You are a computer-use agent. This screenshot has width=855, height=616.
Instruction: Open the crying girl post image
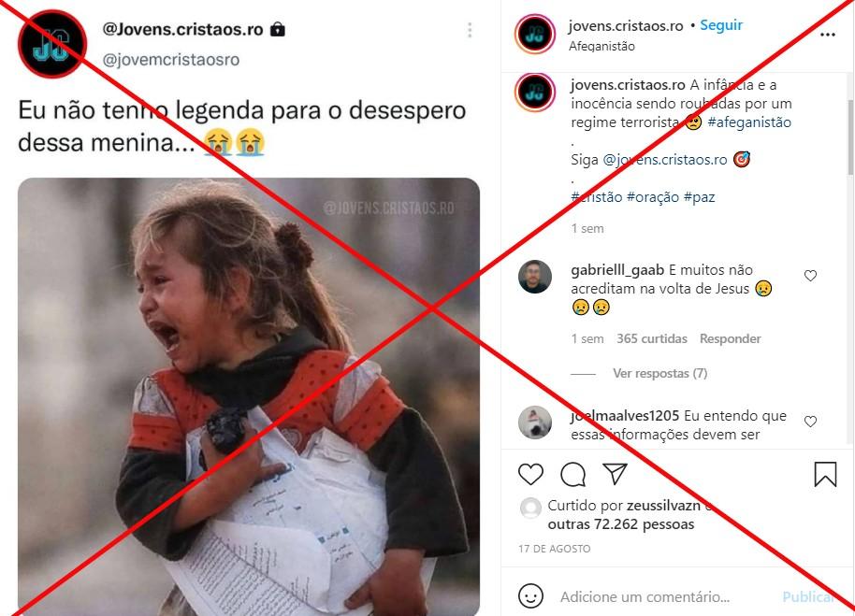click(249, 396)
